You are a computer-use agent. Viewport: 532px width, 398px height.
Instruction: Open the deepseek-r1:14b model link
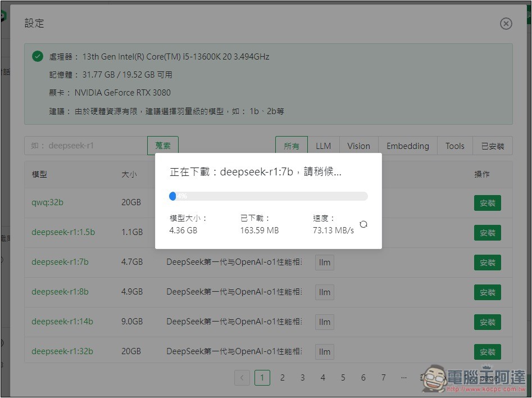pyautogui.click(x=62, y=321)
